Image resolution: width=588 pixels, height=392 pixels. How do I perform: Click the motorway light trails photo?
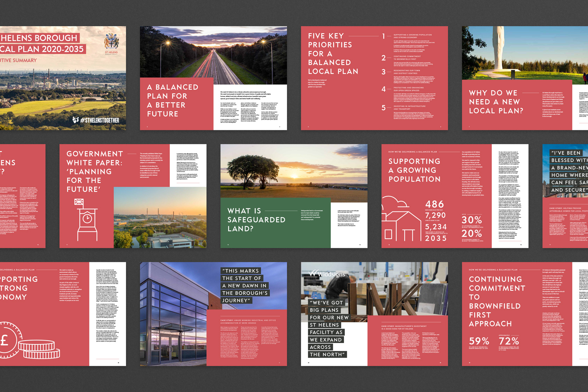coord(213,52)
